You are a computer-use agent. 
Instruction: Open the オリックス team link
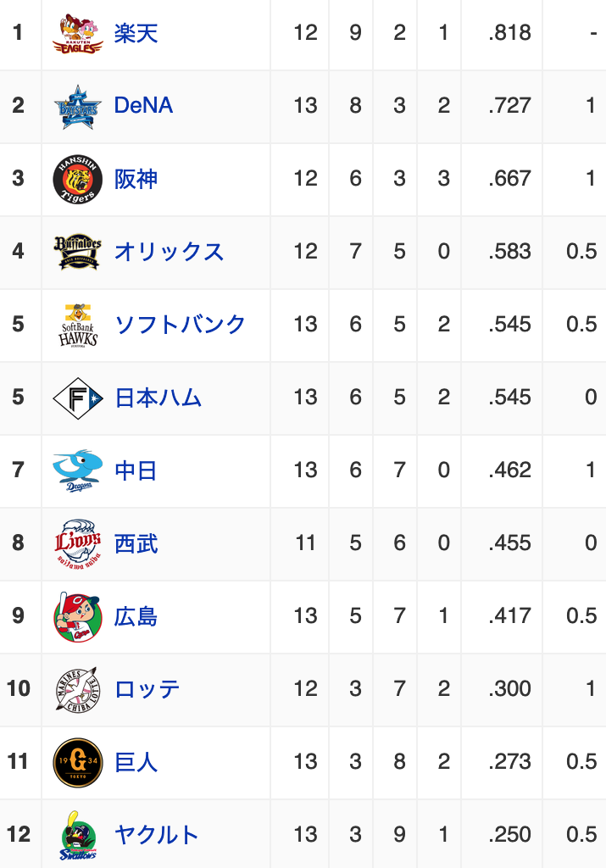pyautogui.click(x=169, y=252)
